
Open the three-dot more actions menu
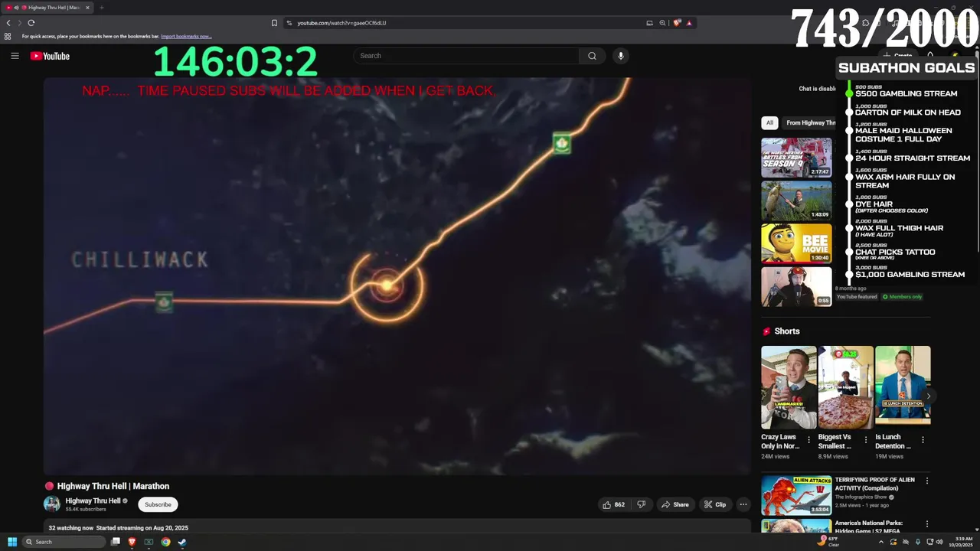pos(743,504)
